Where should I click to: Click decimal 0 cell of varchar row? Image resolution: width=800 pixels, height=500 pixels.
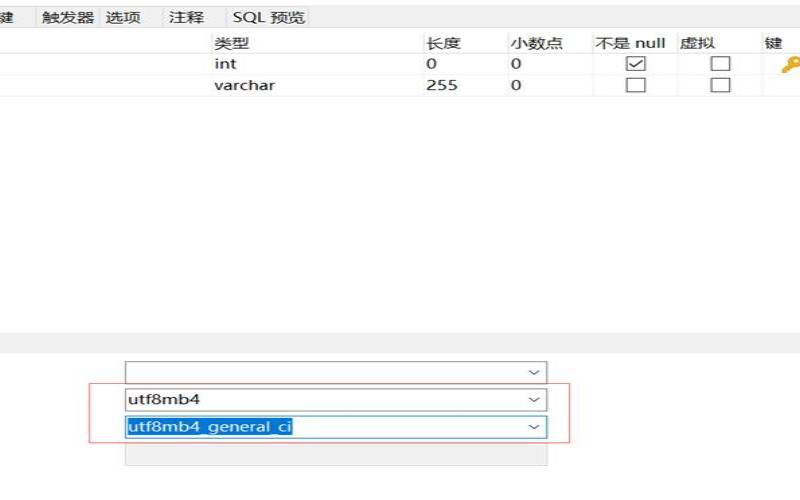click(x=550, y=85)
